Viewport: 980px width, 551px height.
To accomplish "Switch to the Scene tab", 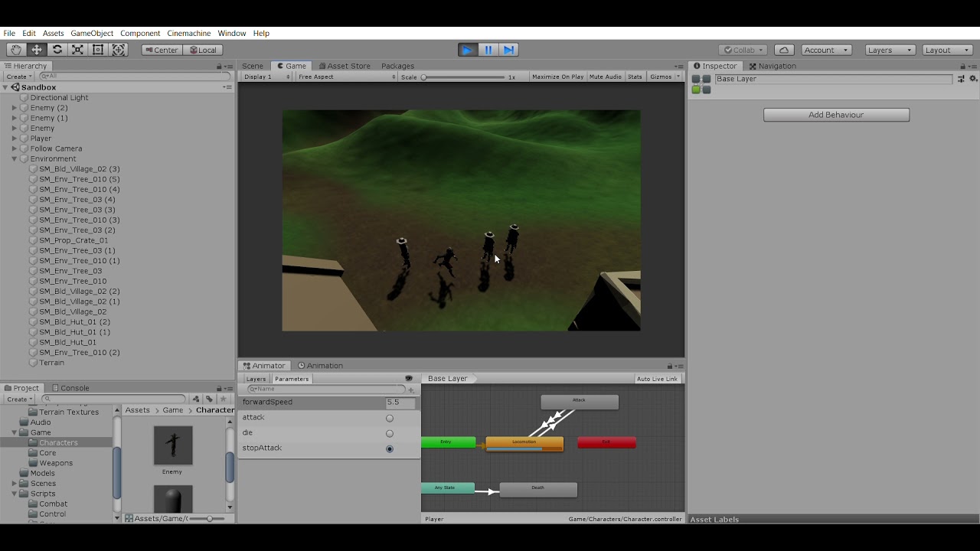I will [253, 66].
